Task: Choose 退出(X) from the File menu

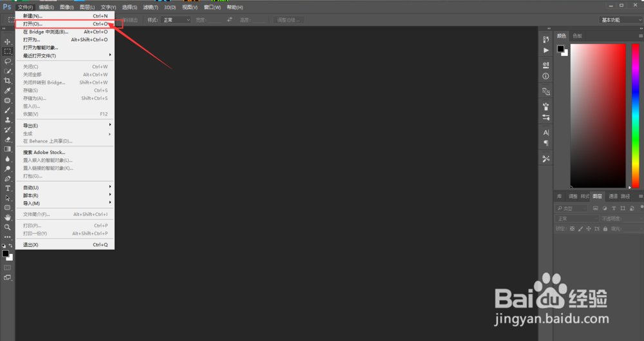Action: pyautogui.click(x=65, y=244)
